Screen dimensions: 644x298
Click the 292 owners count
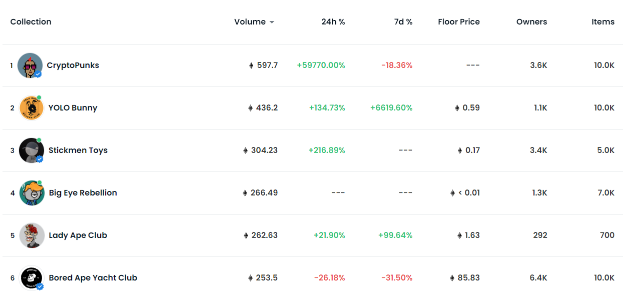coord(540,235)
